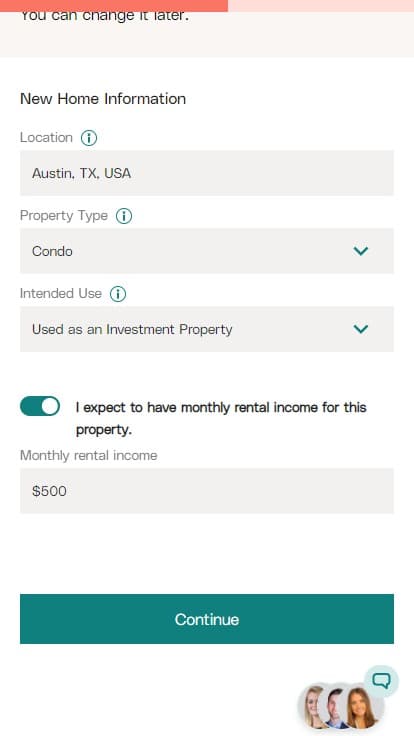Viewport: 414px width, 736px height.
Task: Click the chevron next to Investment Property
Action: [x=360, y=329]
